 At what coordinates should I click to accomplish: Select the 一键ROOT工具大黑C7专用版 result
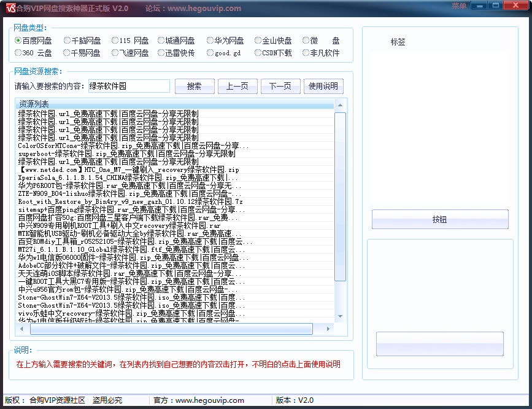click(175, 282)
